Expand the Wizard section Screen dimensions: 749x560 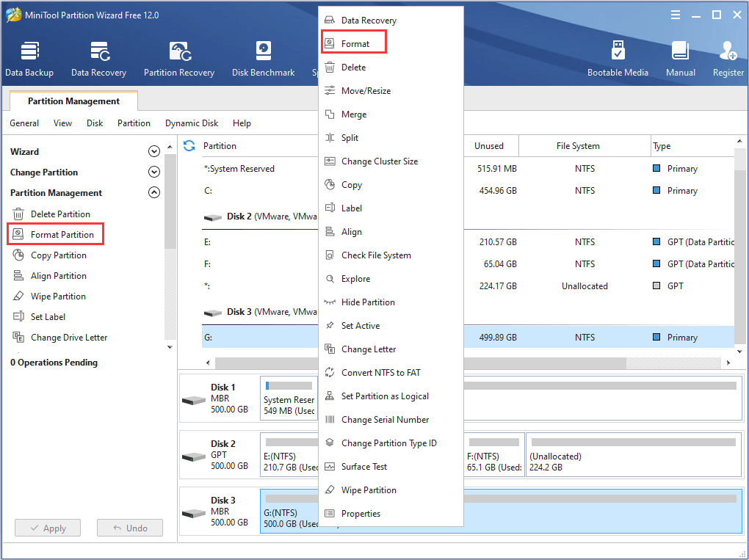coord(153,151)
